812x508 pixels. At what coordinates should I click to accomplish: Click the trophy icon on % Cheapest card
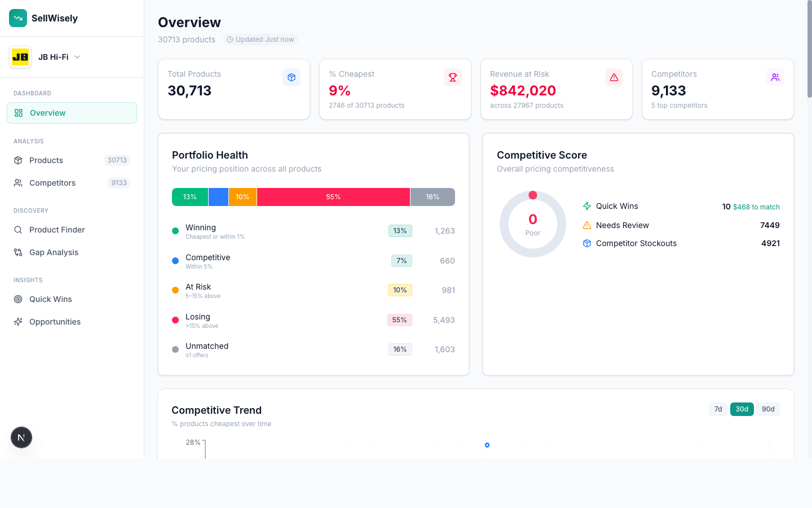click(452, 77)
